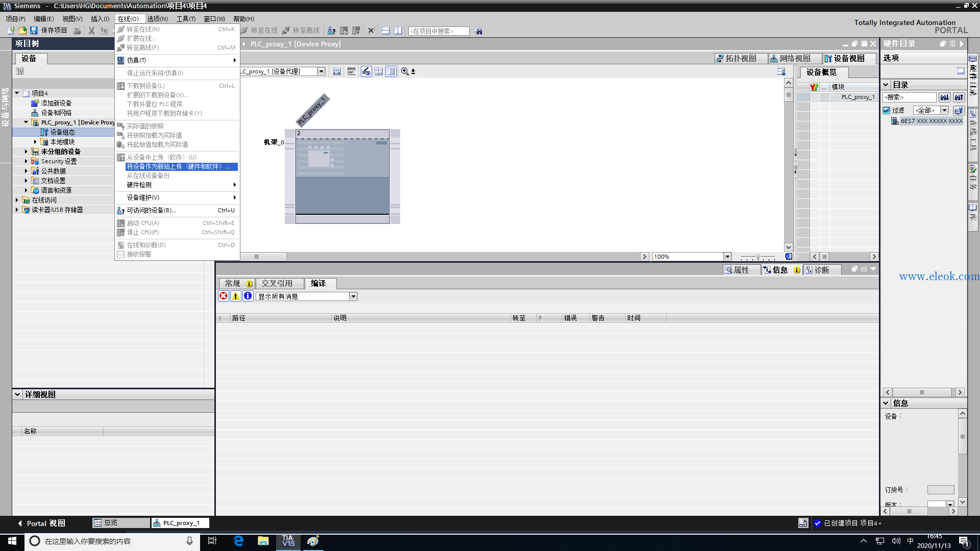Open the 项目(P) menu

click(x=15, y=19)
